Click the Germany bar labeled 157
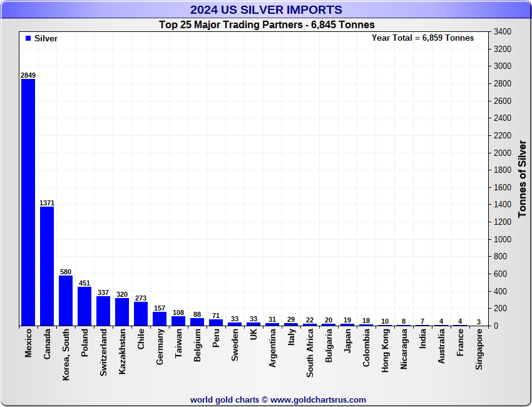The height and width of the screenshot is (407, 532). (x=160, y=319)
